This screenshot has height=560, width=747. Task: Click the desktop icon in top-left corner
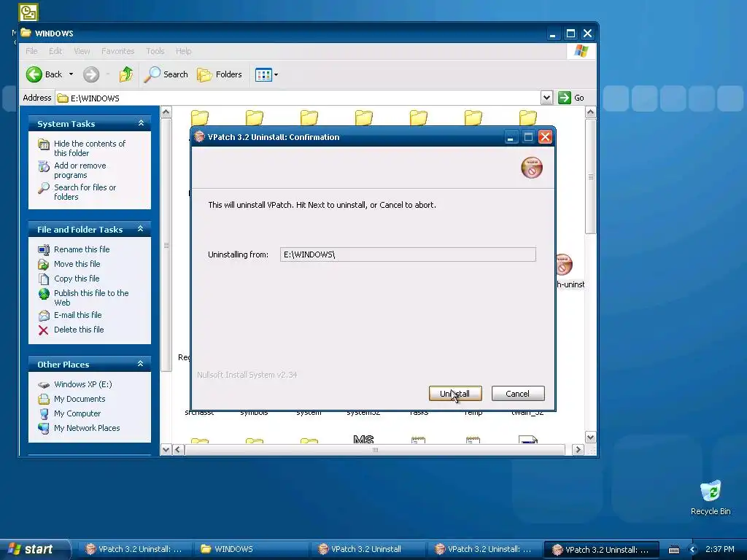click(28, 12)
